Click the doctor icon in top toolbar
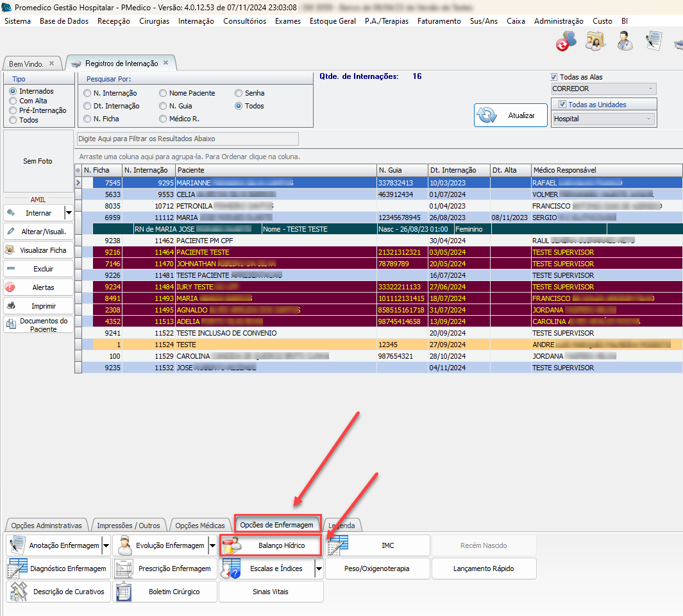 click(624, 41)
